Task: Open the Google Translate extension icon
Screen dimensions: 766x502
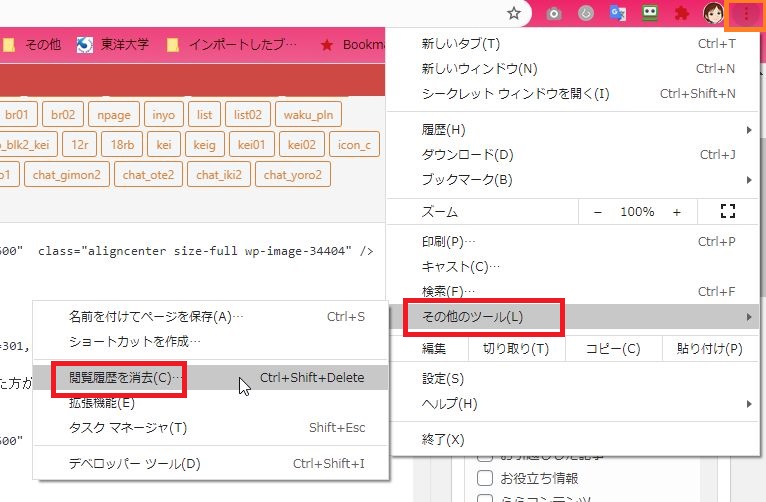Action: 617,13
